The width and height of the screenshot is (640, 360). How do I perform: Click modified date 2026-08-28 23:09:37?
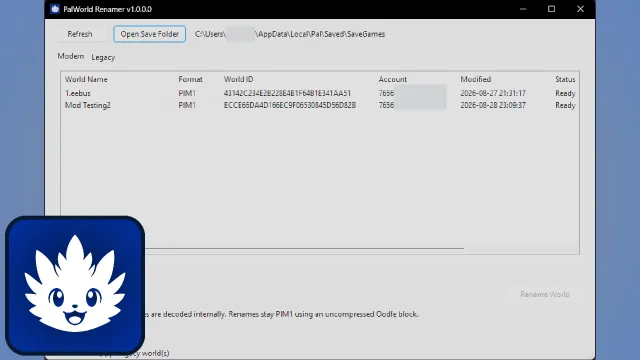click(x=493, y=105)
